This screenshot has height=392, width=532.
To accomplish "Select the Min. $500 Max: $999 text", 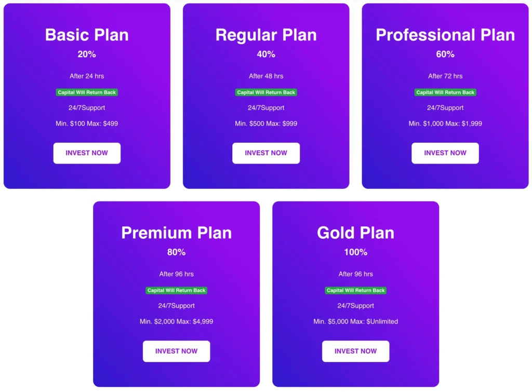I will 266,124.
